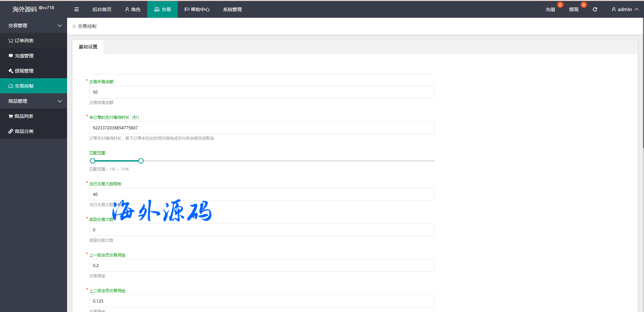Click the refresh icon in top bar

[x=595, y=9]
